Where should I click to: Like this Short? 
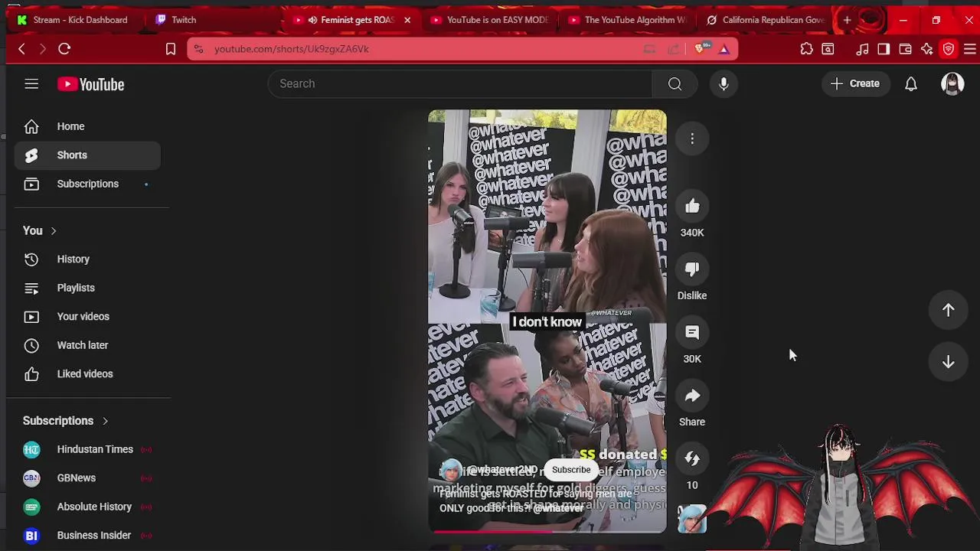pyautogui.click(x=692, y=207)
